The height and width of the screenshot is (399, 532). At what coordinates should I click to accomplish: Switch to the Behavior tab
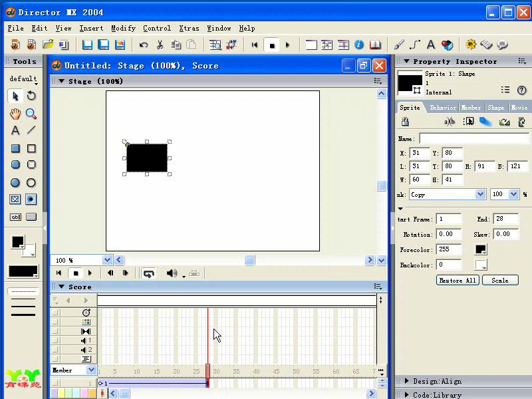pyautogui.click(x=443, y=108)
